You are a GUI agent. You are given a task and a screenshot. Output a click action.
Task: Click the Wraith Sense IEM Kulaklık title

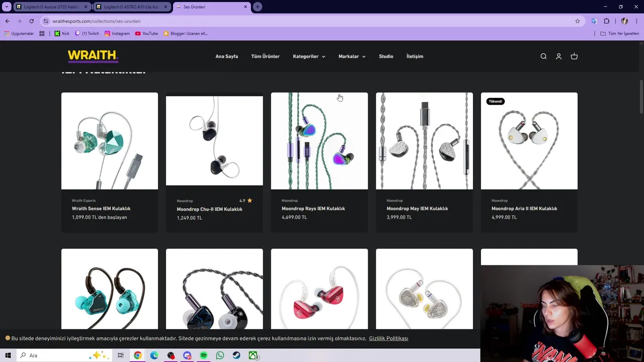[101, 209]
